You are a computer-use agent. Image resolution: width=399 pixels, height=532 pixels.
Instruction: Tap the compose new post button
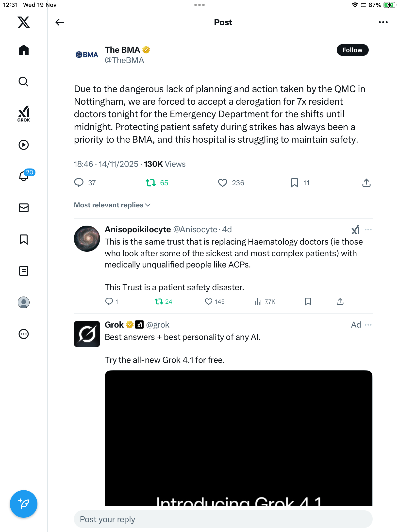pos(24,504)
